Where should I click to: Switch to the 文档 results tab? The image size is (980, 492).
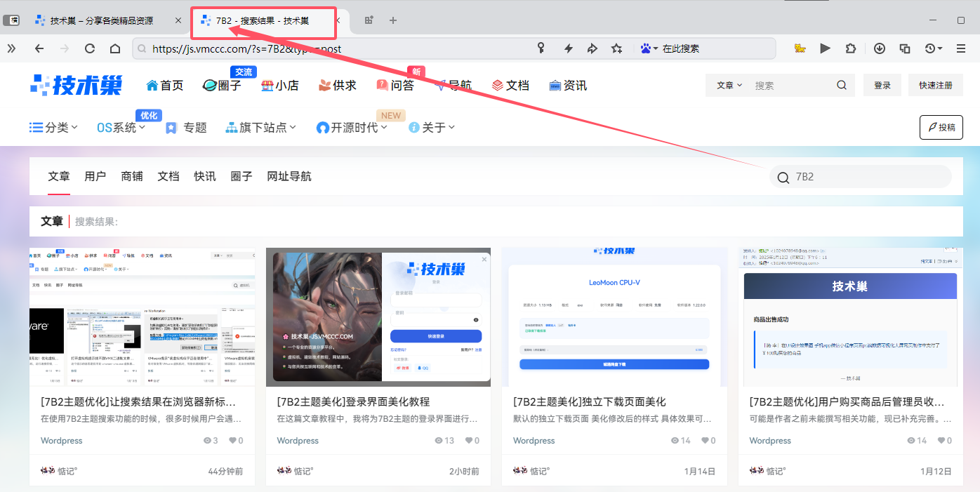168,176
